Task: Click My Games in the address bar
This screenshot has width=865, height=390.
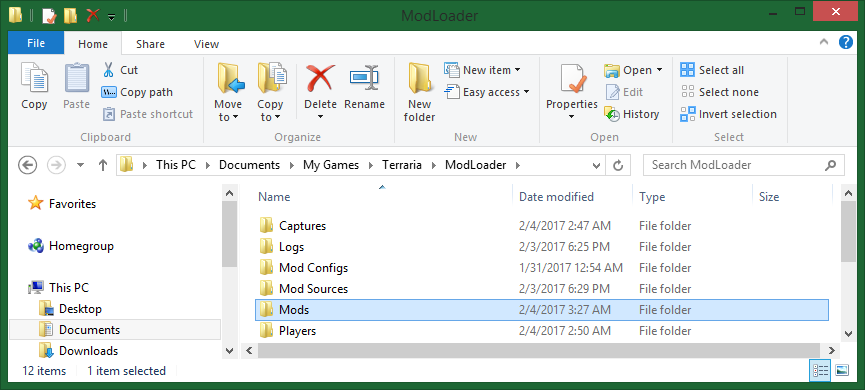Action: [331, 164]
